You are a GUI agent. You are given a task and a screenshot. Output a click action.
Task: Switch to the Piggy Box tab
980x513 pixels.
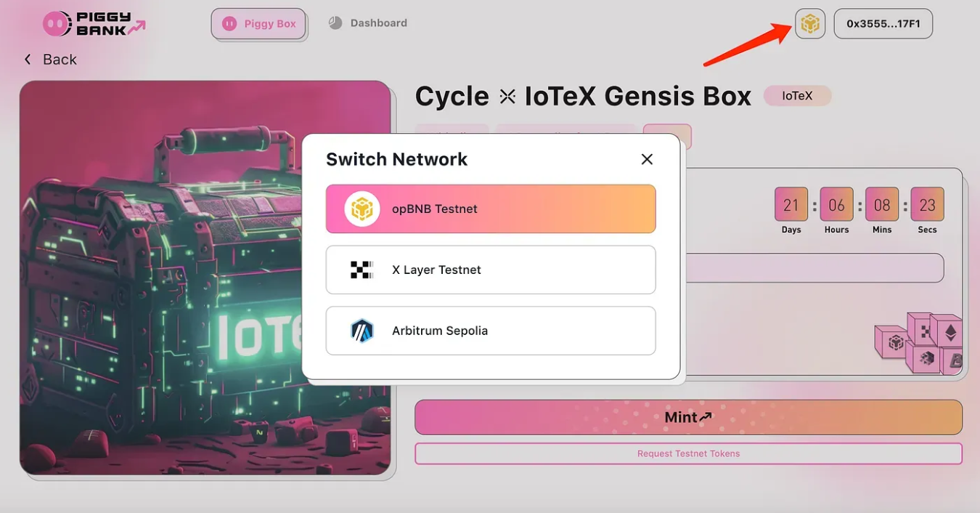[x=258, y=24]
